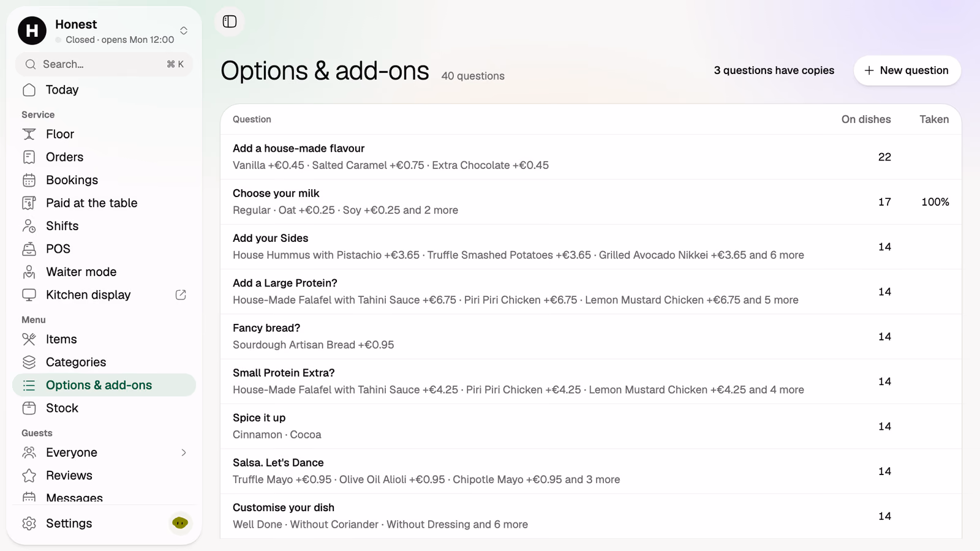Open 'Salsa. Let's Dance' question
The width and height of the screenshot is (980, 551).
point(591,471)
